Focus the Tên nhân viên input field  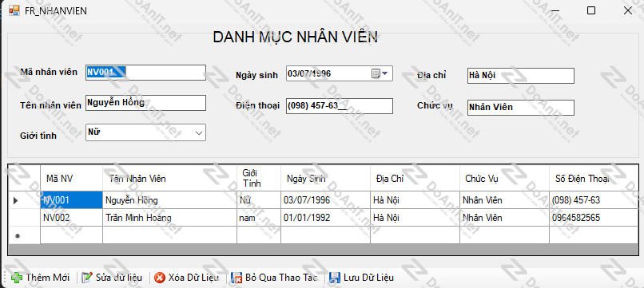coord(145,103)
